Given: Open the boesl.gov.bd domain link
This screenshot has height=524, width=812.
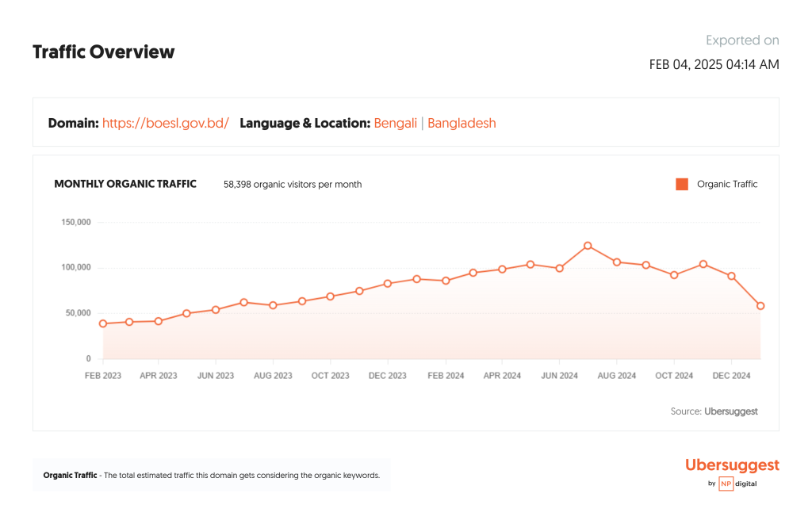Looking at the screenshot, I should (x=165, y=123).
